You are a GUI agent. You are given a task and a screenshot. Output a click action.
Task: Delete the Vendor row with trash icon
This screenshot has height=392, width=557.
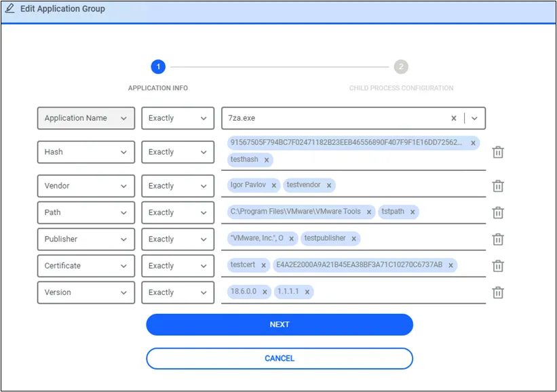click(498, 186)
